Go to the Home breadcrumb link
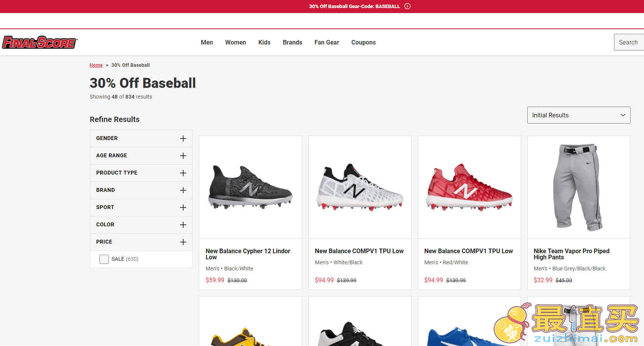 (x=96, y=65)
